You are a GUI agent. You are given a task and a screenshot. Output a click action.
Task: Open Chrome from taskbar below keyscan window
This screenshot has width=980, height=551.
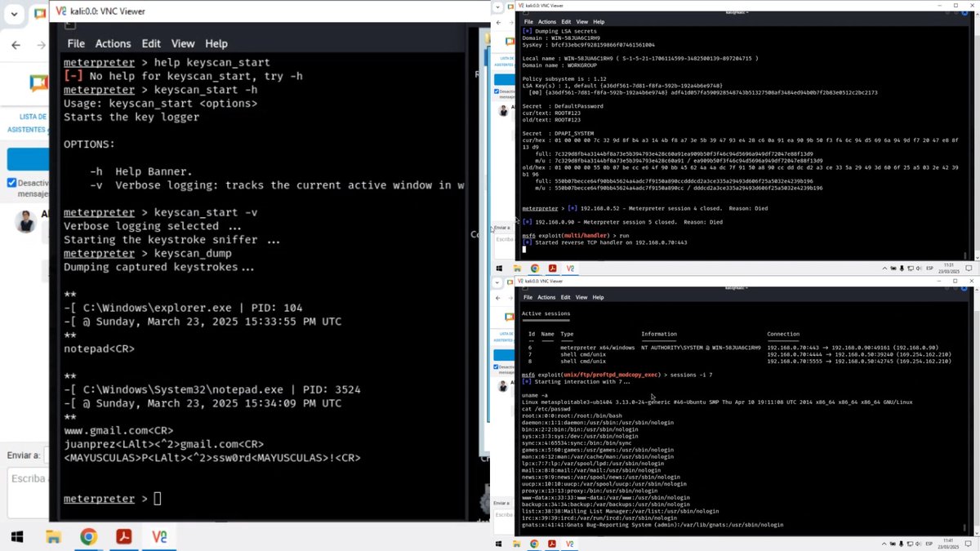tap(88, 537)
